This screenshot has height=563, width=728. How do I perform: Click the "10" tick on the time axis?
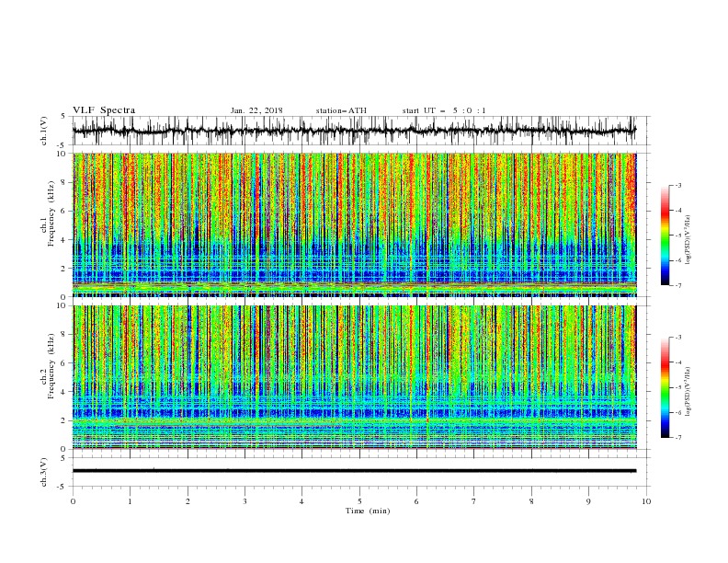[x=646, y=501]
